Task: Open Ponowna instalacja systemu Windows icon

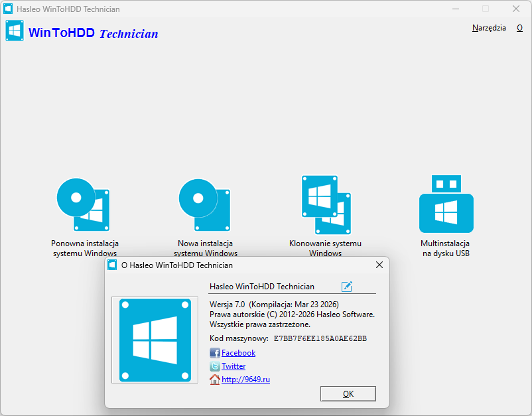Action: [84, 204]
